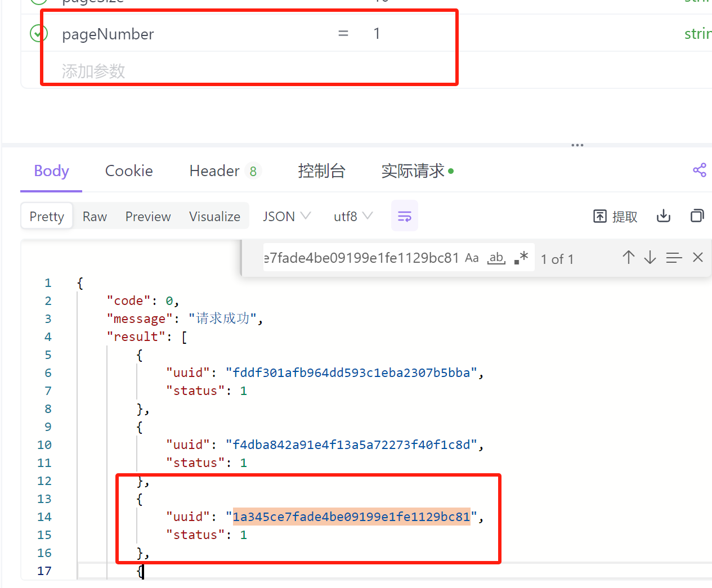Copy the response body content
This screenshot has height=588, width=712.
tap(697, 216)
